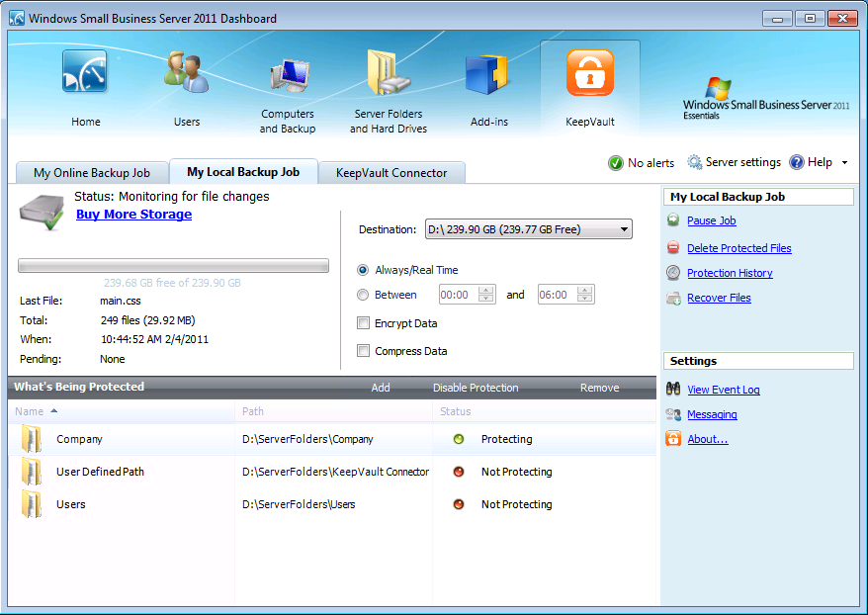Click the Pause Job green icon
Viewport: 868px width, 615px height.
[673, 220]
